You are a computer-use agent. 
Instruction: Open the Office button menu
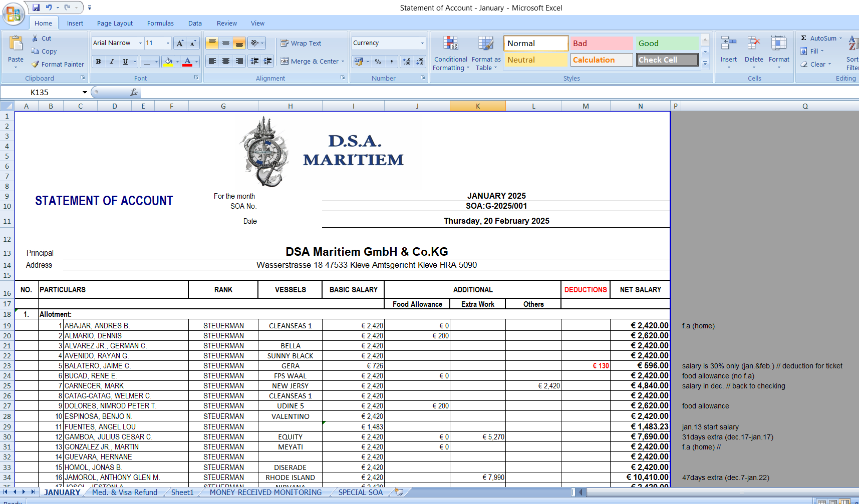pos(14,14)
